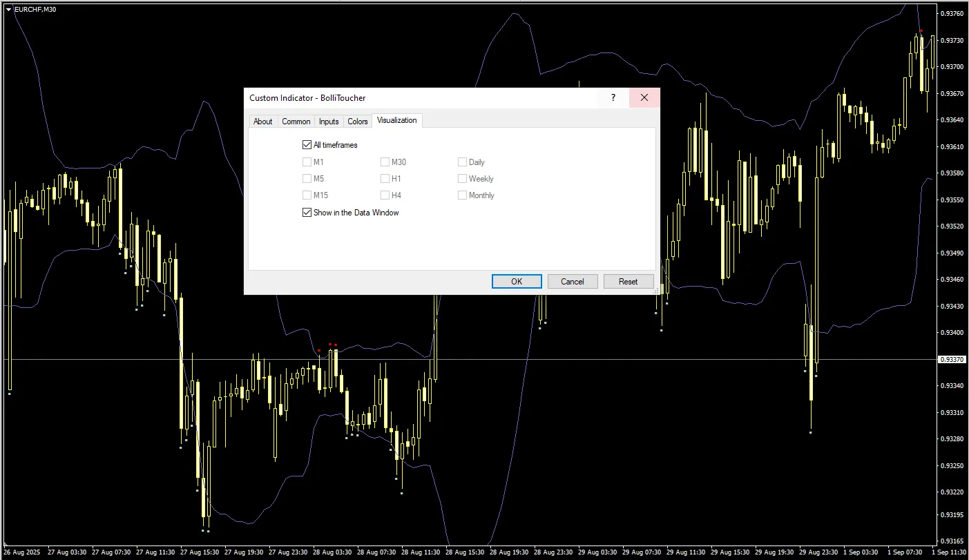Tick the M1 timeframe checkbox
The width and height of the screenshot is (969, 560).
tap(307, 162)
